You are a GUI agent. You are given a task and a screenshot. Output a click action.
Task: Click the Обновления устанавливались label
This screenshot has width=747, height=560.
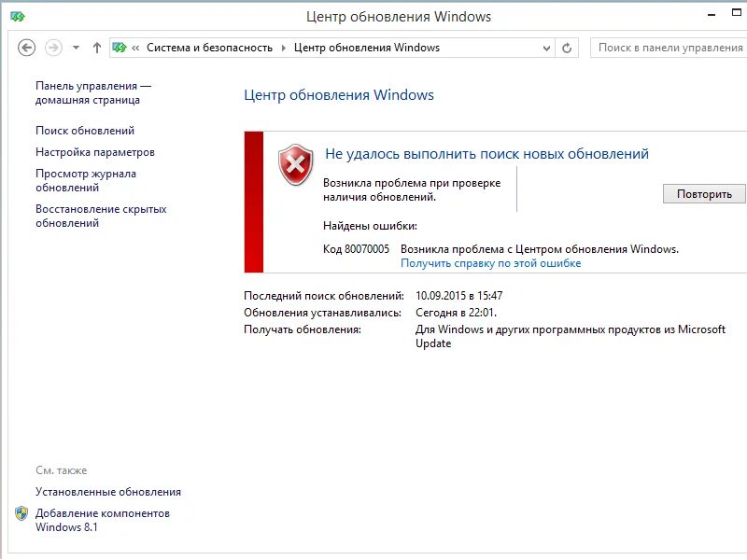coord(323,313)
